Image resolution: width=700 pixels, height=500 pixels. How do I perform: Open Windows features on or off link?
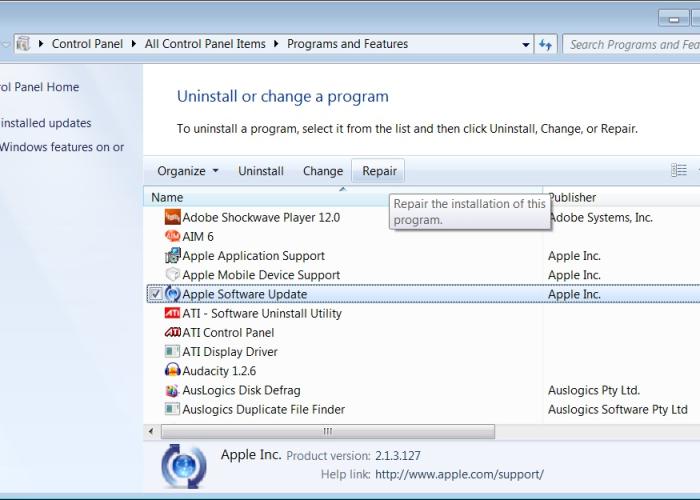tap(62, 147)
